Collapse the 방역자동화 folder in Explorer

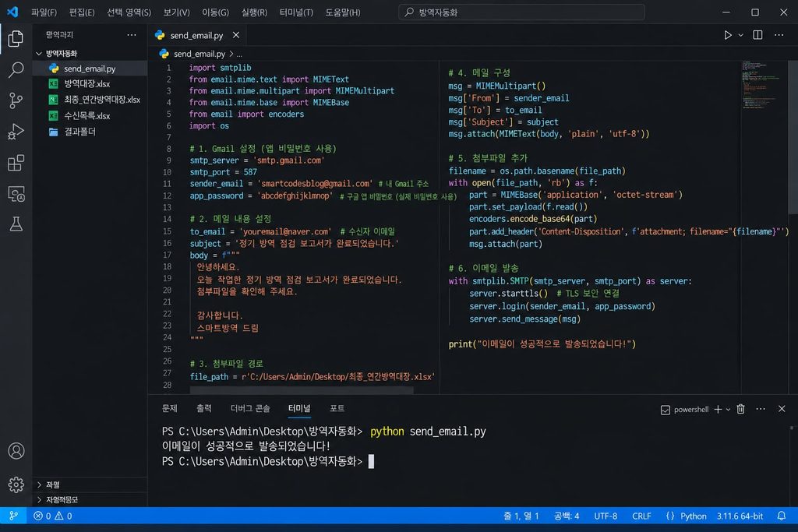click(x=39, y=54)
